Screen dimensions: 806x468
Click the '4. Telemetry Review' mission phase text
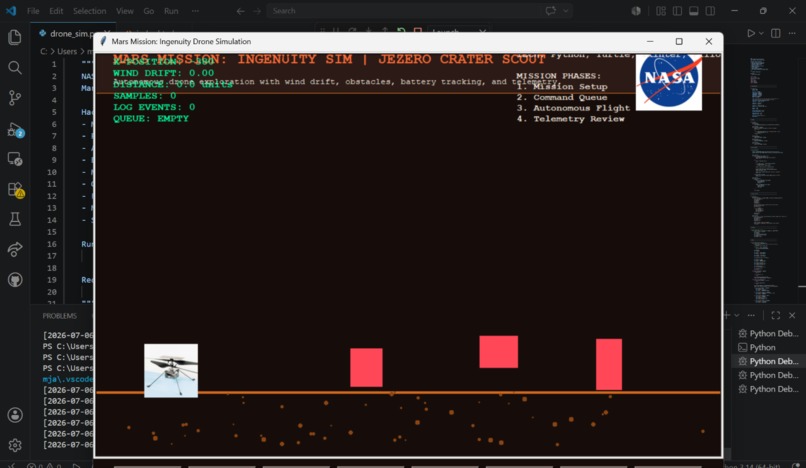tap(571, 119)
